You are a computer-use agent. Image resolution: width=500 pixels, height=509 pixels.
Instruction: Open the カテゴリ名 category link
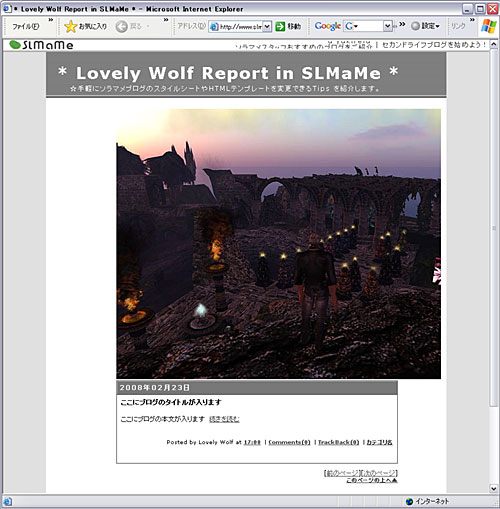pyautogui.click(x=379, y=442)
